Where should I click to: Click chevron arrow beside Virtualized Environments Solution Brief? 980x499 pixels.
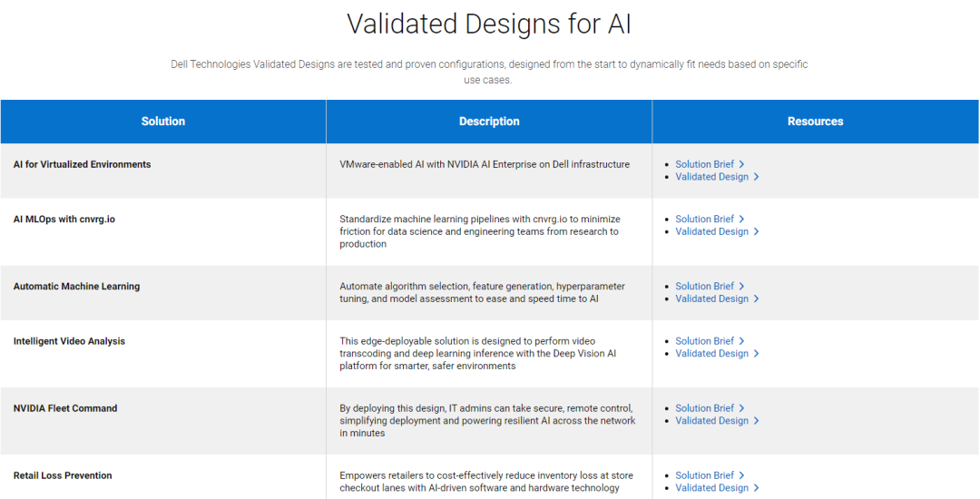pos(741,164)
